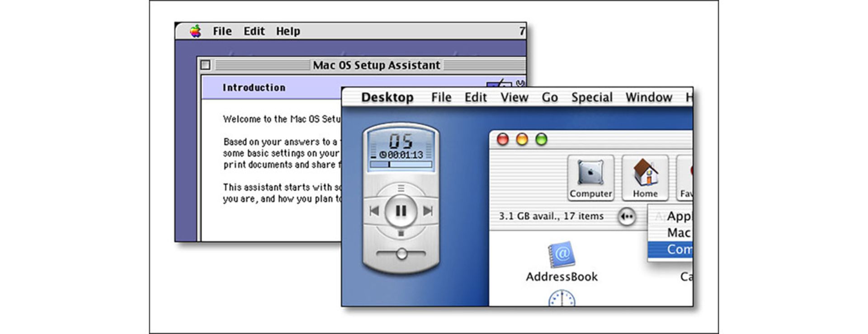Image resolution: width=868 pixels, height=334 pixels.
Task: Click the playlist lines icon above pause
Action: click(401, 188)
